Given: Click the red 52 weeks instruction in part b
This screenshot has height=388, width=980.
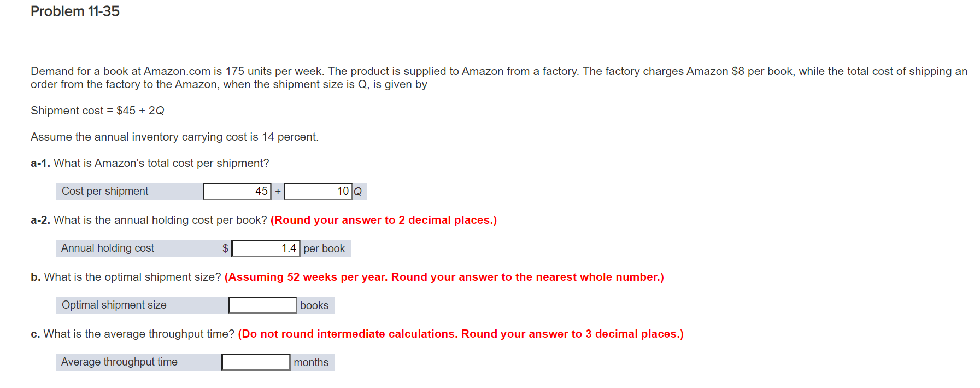Looking at the screenshot, I should pos(445,276).
